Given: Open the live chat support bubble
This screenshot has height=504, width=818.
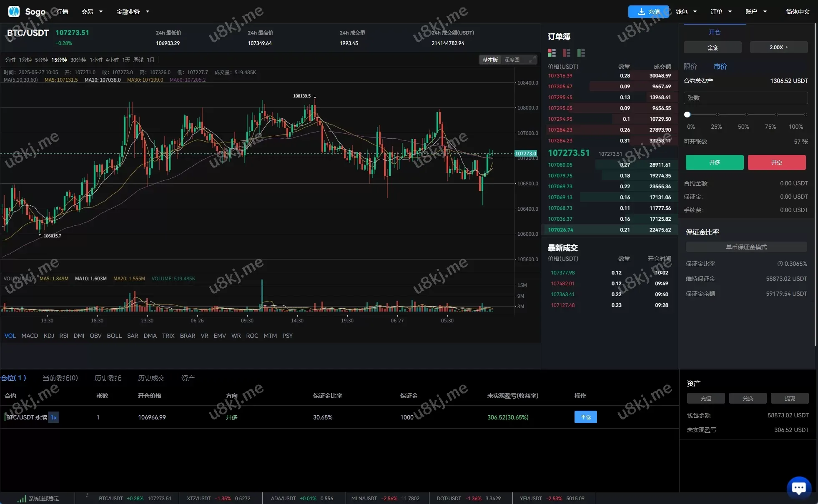Looking at the screenshot, I should (x=798, y=488).
